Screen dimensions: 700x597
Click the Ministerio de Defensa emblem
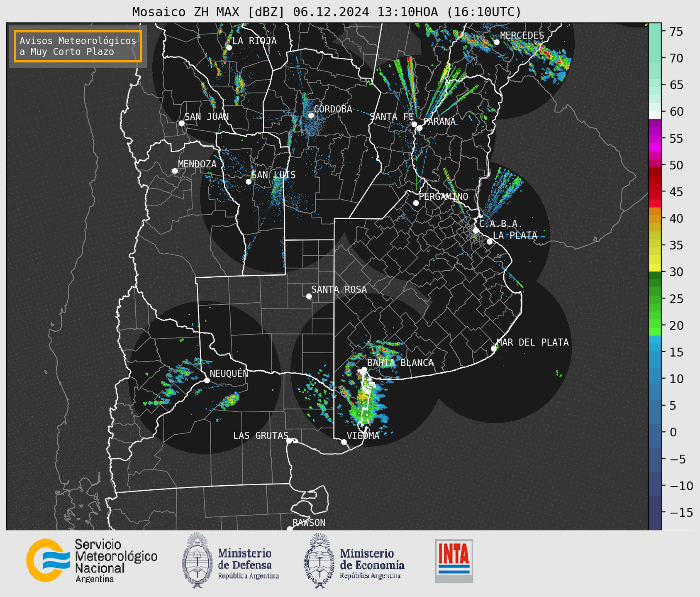(197, 560)
